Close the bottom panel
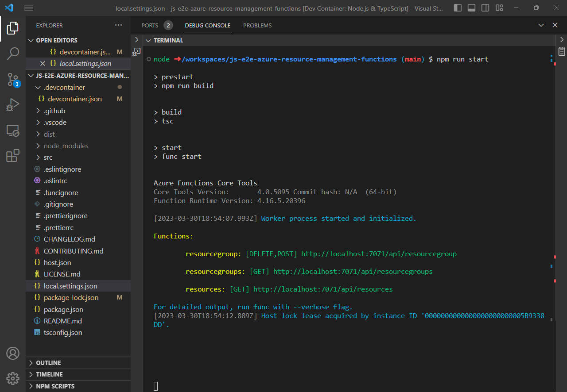The width and height of the screenshot is (567, 392). point(555,25)
